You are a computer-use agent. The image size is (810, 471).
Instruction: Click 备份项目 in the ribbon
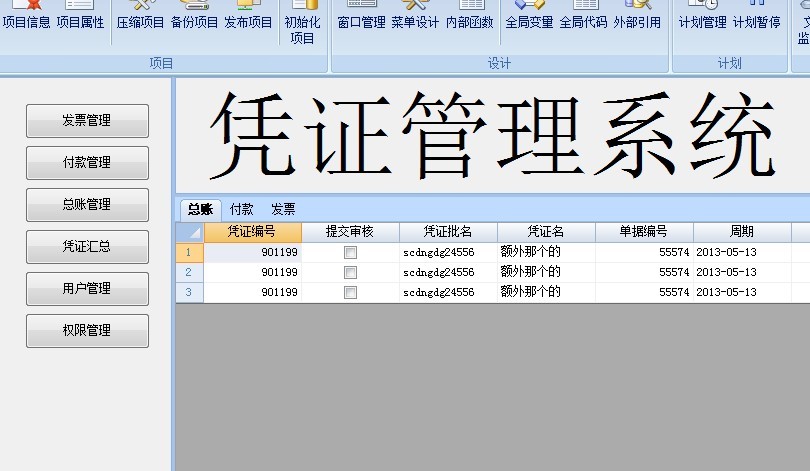tap(194, 16)
